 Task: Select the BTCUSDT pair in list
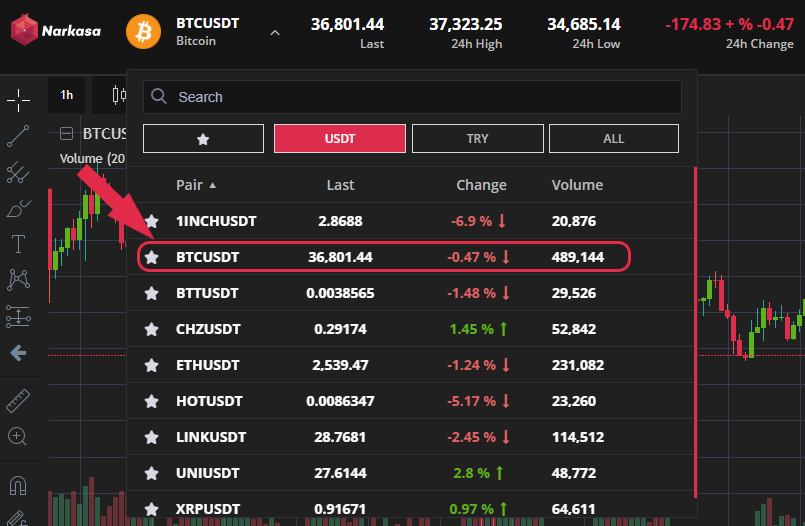click(410, 257)
